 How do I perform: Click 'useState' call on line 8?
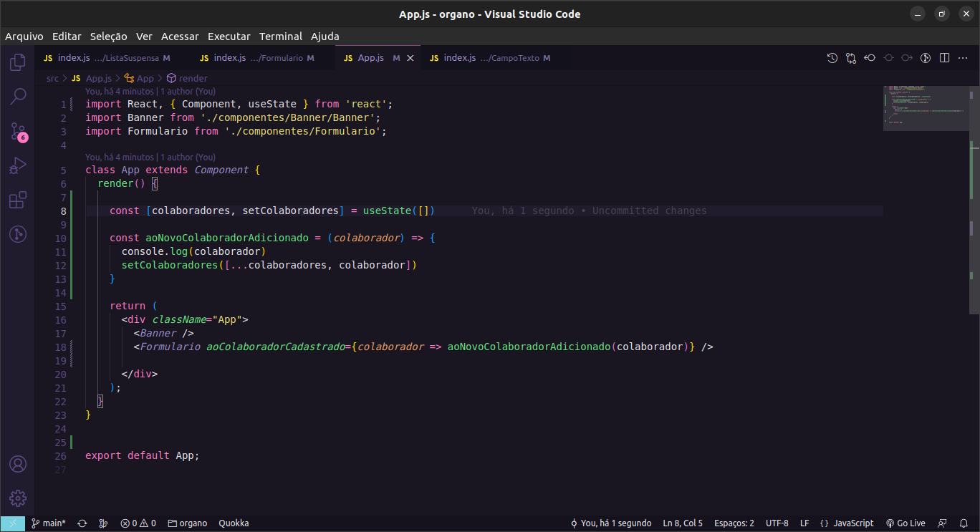387,211
